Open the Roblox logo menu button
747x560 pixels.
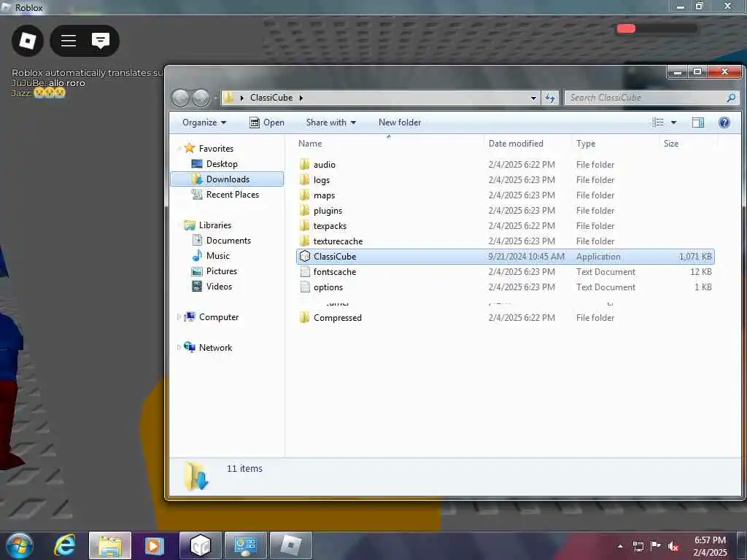coord(27,41)
